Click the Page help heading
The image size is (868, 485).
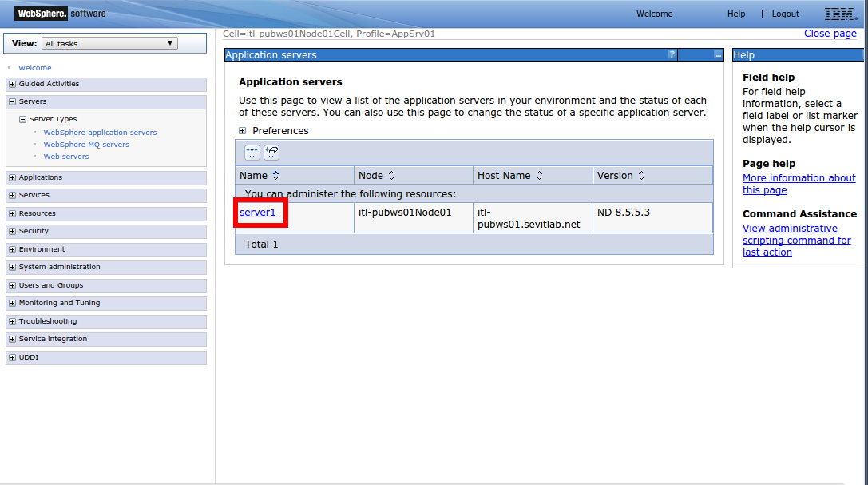coord(769,164)
